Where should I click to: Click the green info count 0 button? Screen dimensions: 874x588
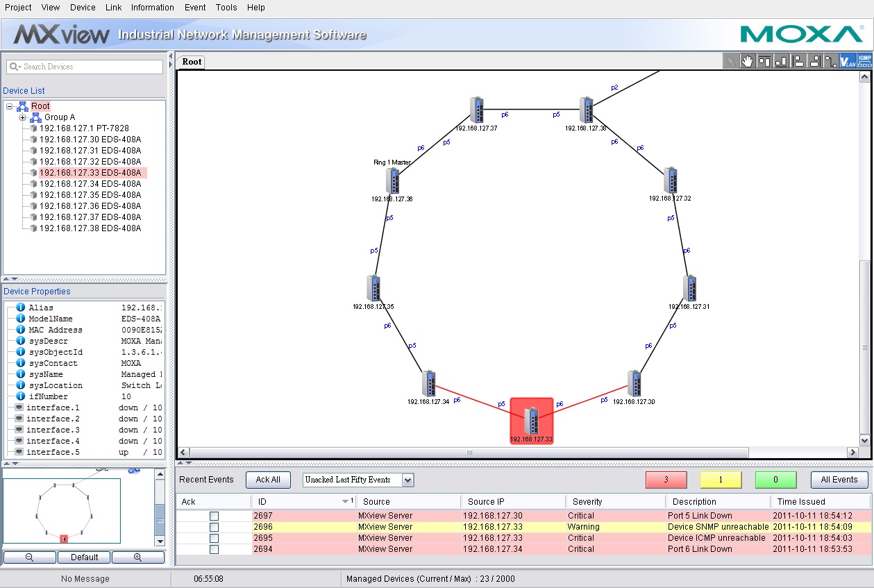coord(775,480)
